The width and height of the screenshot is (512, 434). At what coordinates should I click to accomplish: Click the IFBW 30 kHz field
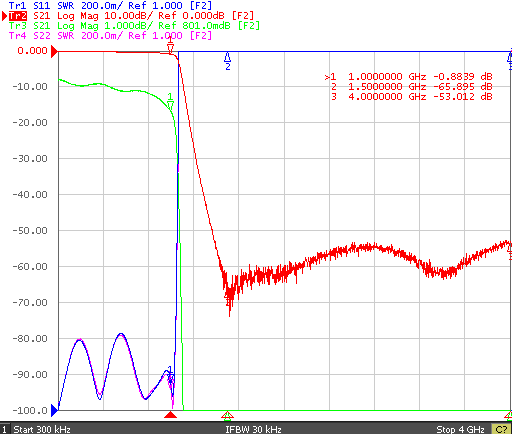pos(253,429)
